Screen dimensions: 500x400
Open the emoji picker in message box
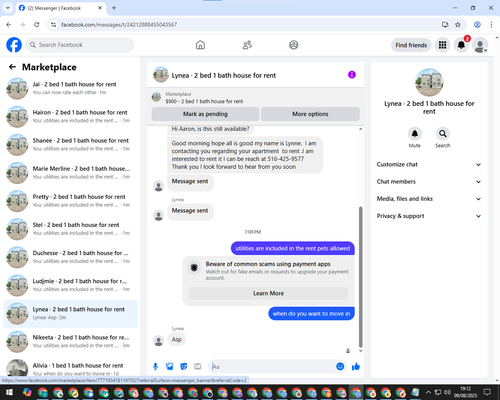[x=340, y=367]
